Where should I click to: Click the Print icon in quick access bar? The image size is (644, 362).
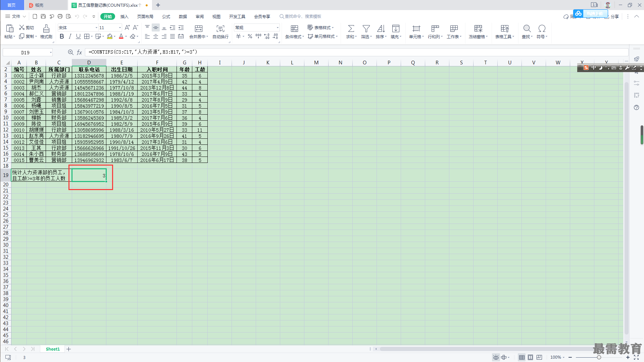coord(60,16)
